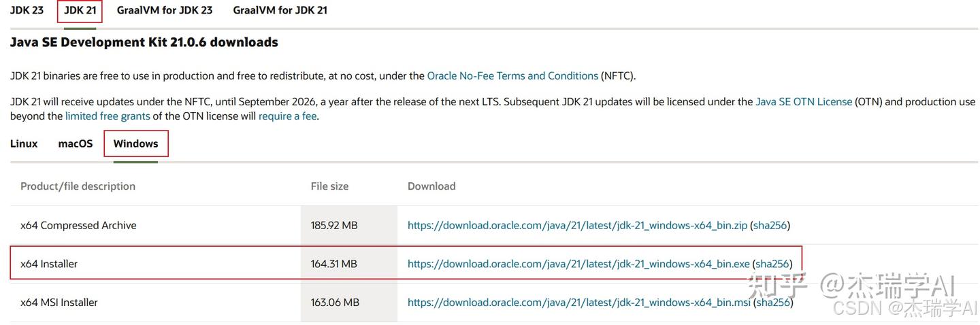Click the 'require a fee' link
The image size is (980, 325).
click(x=287, y=116)
